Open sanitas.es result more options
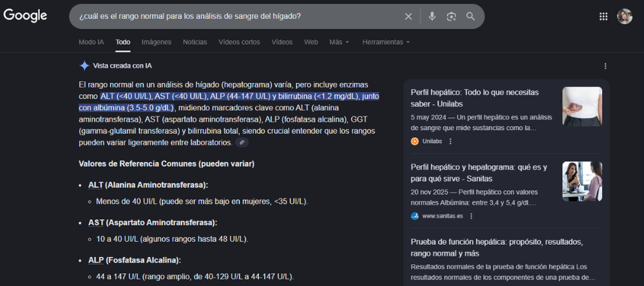644x286 pixels. point(471,216)
